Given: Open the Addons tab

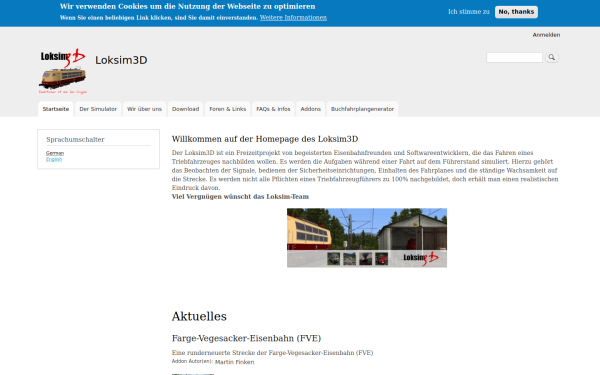Looking at the screenshot, I should pos(310,109).
